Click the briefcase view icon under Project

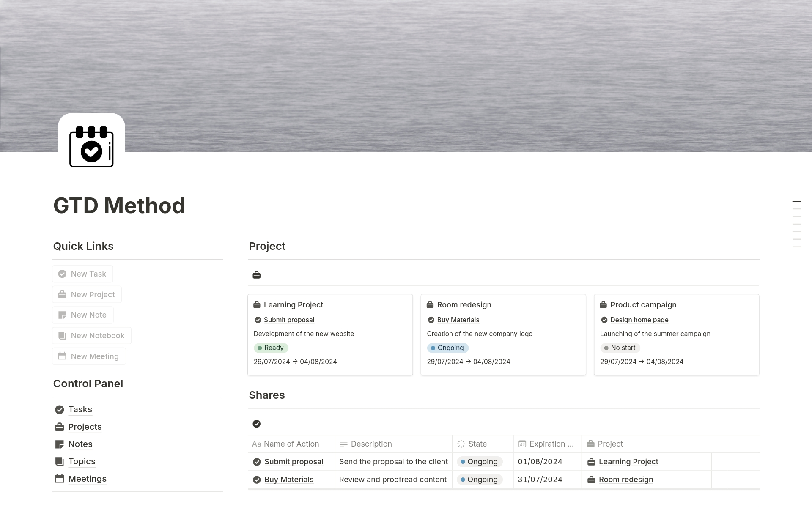(257, 275)
